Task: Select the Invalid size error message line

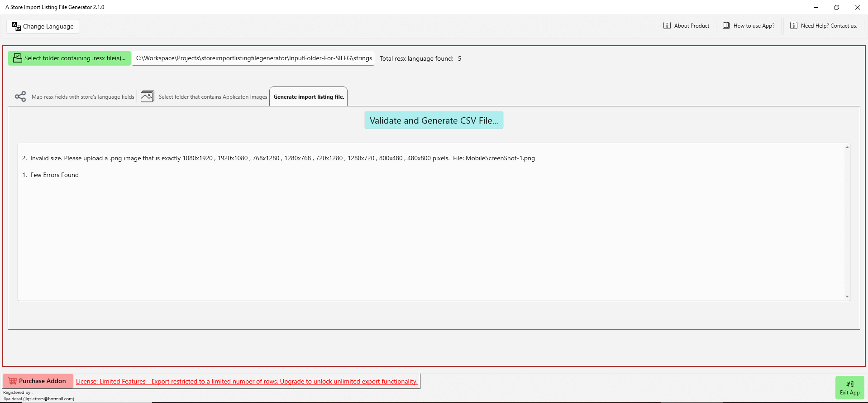Action: coord(278,158)
